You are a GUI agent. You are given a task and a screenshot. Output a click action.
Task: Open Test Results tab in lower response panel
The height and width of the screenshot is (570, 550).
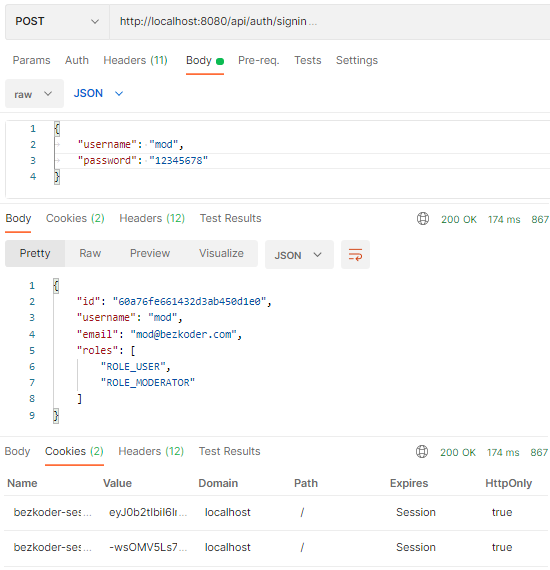229,451
